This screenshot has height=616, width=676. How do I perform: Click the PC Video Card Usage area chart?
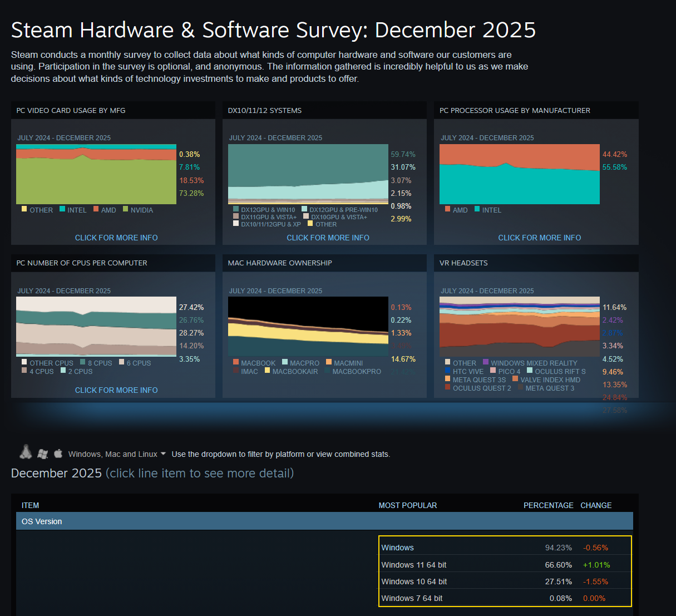coord(96,174)
